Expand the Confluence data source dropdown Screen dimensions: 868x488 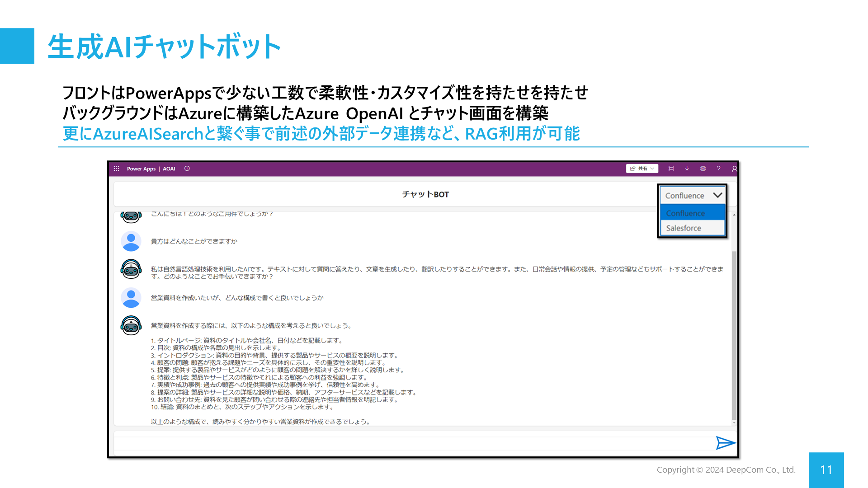click(x=692, y=195)
